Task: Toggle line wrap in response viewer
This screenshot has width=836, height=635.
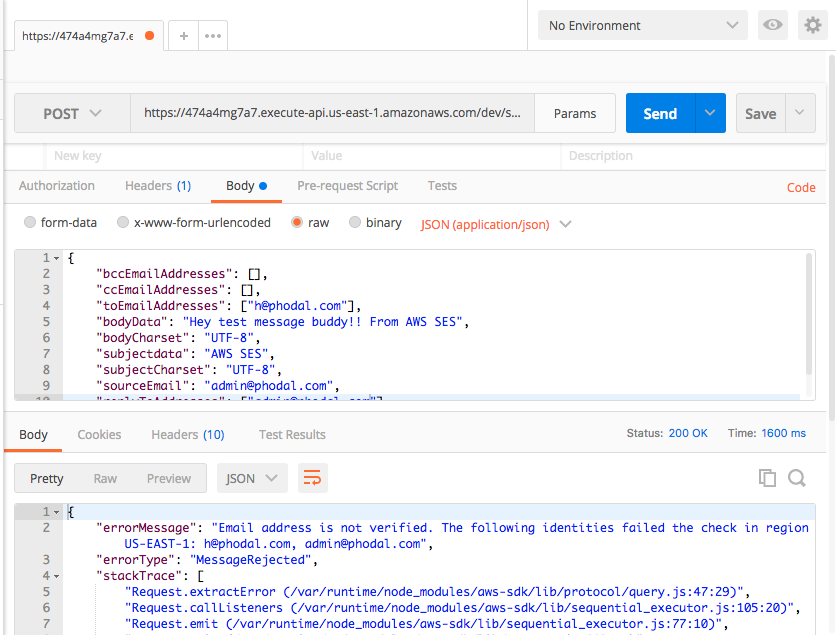Action: (x=312, y=478)
